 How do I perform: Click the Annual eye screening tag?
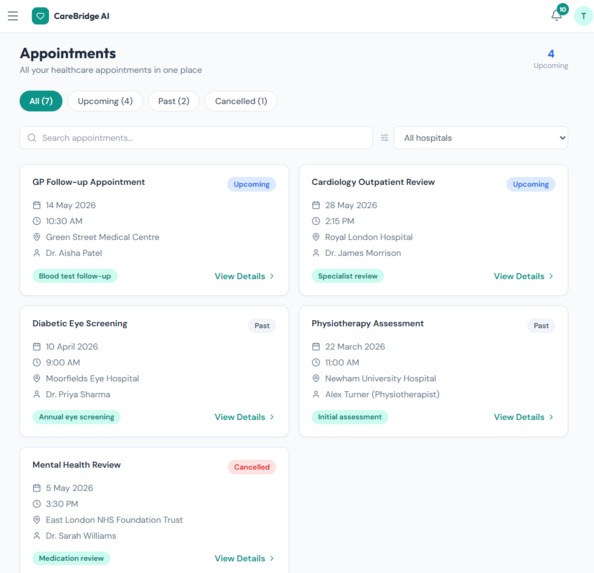(76, 417)
